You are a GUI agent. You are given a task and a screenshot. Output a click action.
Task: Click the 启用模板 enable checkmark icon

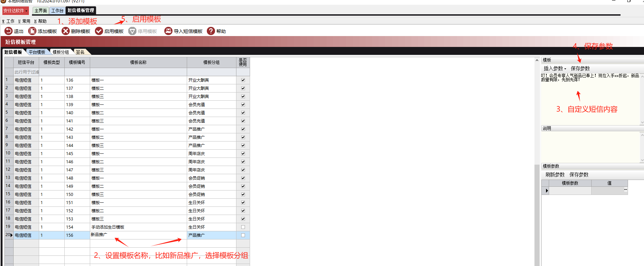click(x=99, y=31)
